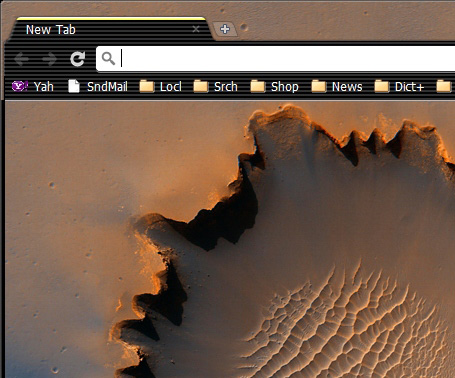
Task: Click the forward navigation arrow
Action: [49, 59]
